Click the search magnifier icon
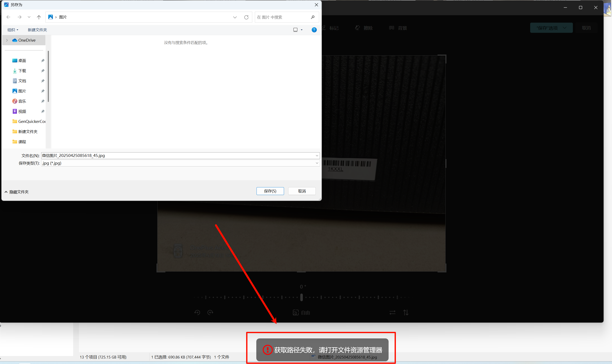Screen dimensions: 612x364 (313, 17)
